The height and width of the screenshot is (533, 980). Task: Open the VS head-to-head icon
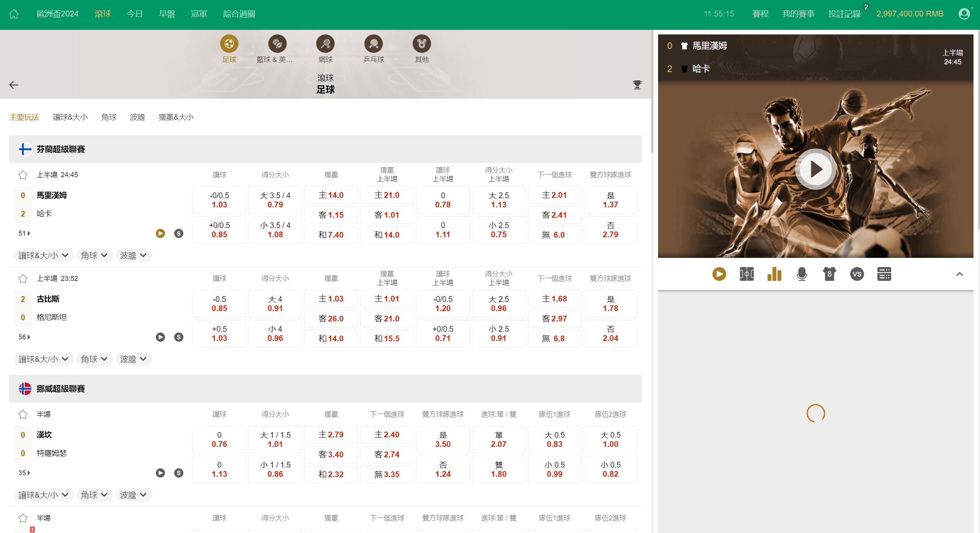point(857,274)
